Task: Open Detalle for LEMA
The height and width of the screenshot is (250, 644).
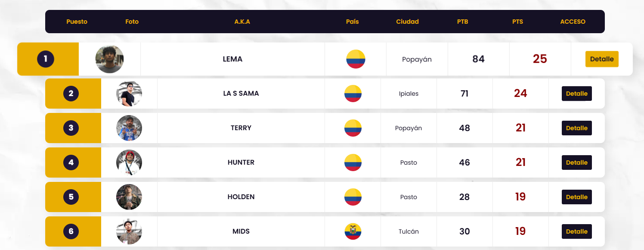Action: pyautogui.click(x=602, y=59)
